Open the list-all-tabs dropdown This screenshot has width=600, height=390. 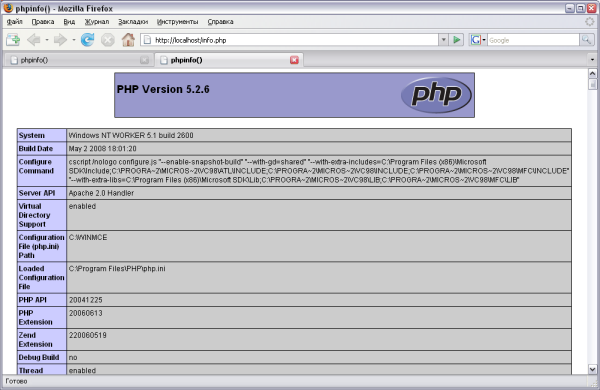592,60
